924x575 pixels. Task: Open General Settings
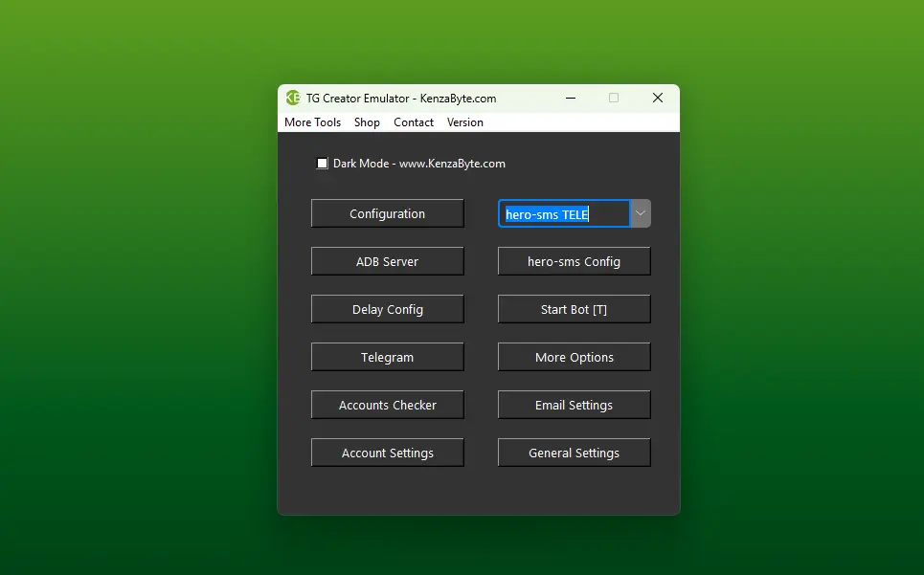point(574,453)
